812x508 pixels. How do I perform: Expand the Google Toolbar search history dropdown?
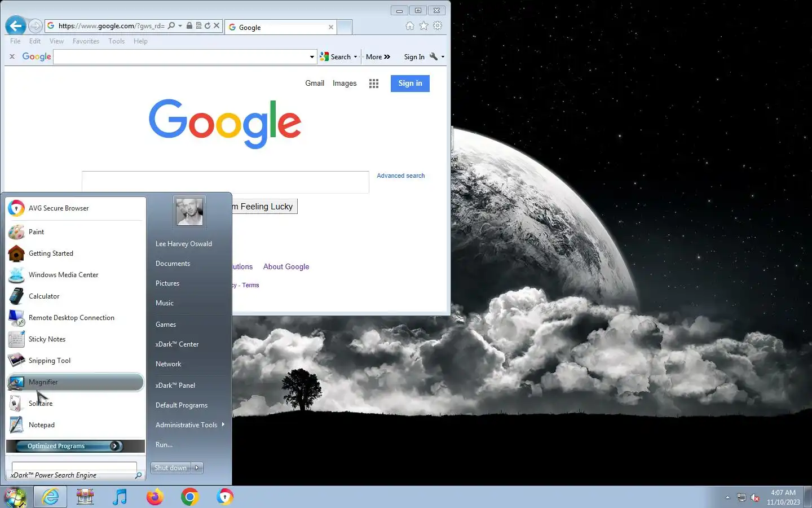312,57
